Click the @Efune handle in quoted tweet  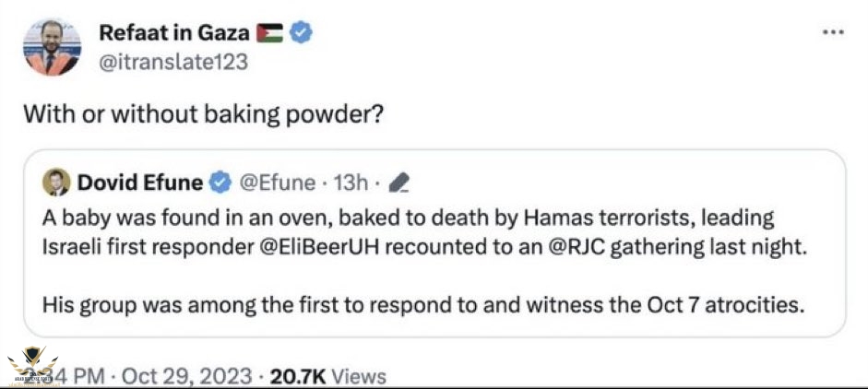point(279,183)
